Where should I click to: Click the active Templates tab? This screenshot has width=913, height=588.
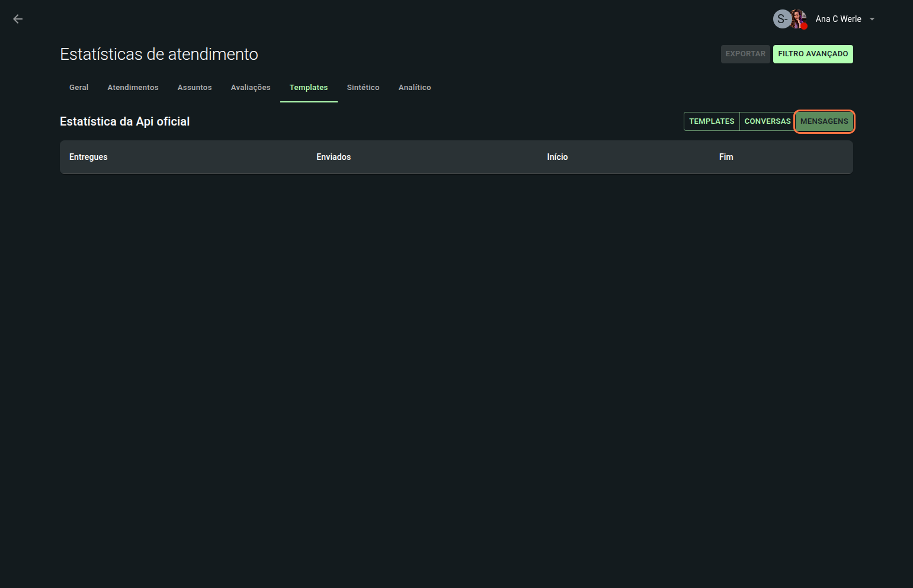(309, 88)
